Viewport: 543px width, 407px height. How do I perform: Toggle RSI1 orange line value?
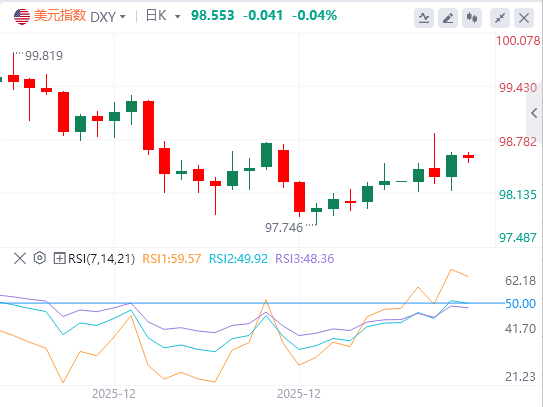point(172,259)
